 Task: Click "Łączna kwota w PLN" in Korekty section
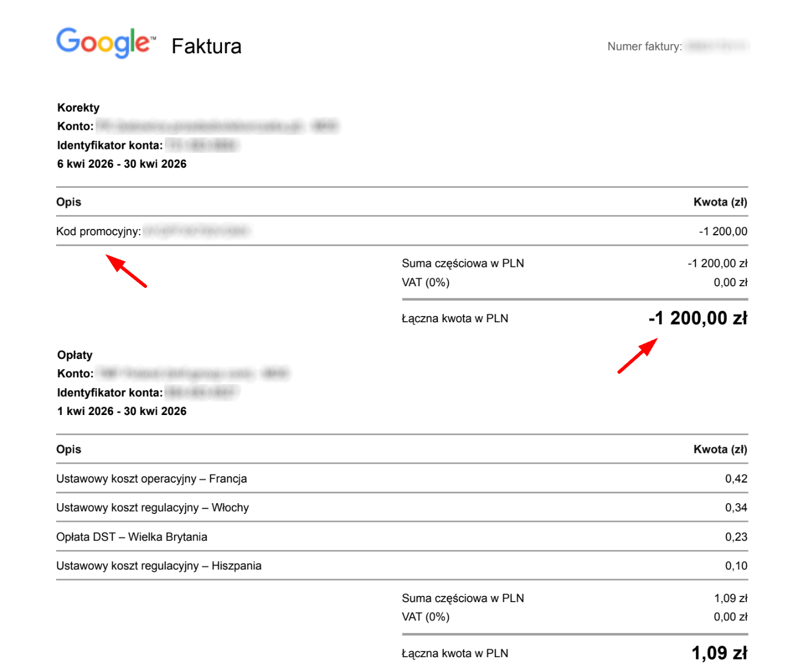pyautogui.click(x=455, y=318)
